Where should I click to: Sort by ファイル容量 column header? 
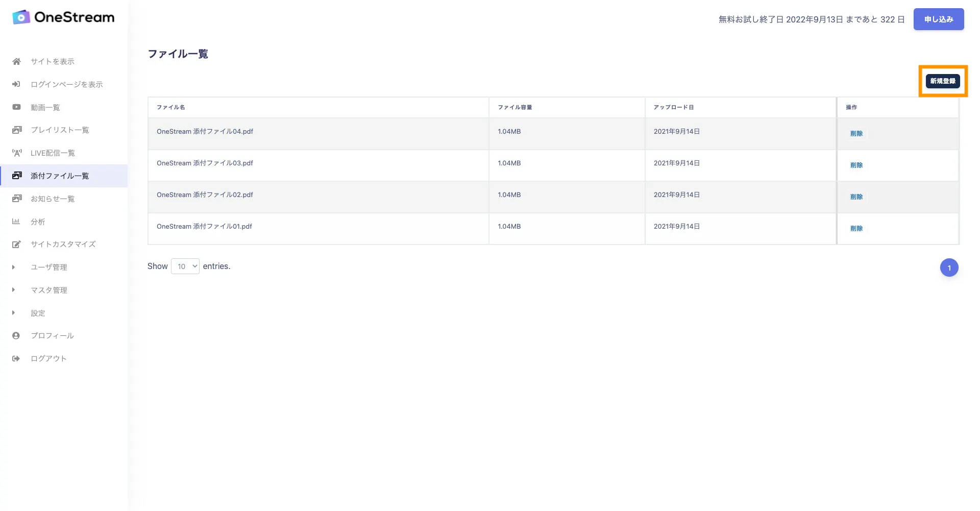point(515,107)
